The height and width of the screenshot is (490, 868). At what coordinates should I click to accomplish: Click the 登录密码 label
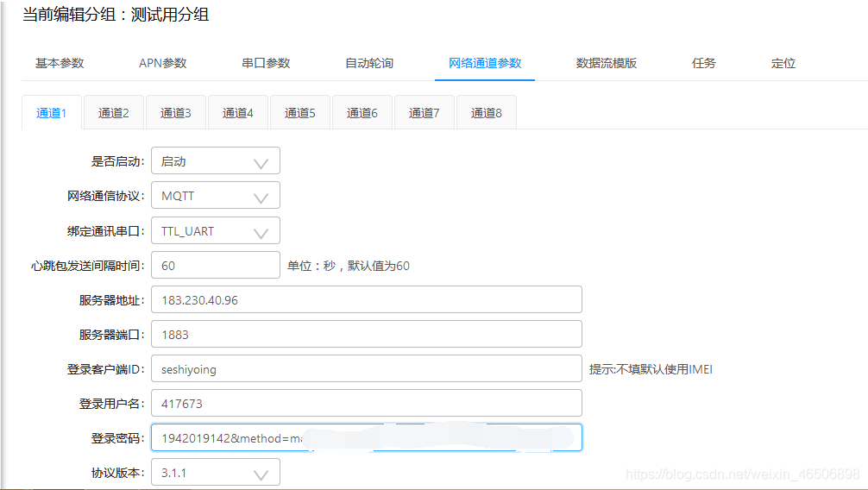click(x=117, y=438)
